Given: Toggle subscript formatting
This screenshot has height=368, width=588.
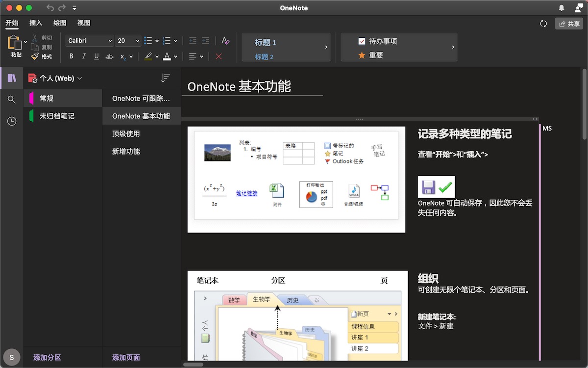Looking at the screenshot, I should [x=123, y=57].
